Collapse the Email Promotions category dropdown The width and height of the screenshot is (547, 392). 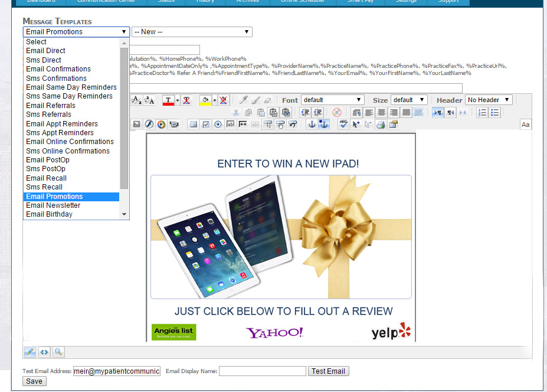pyautogui.click(x=76, y=32)
